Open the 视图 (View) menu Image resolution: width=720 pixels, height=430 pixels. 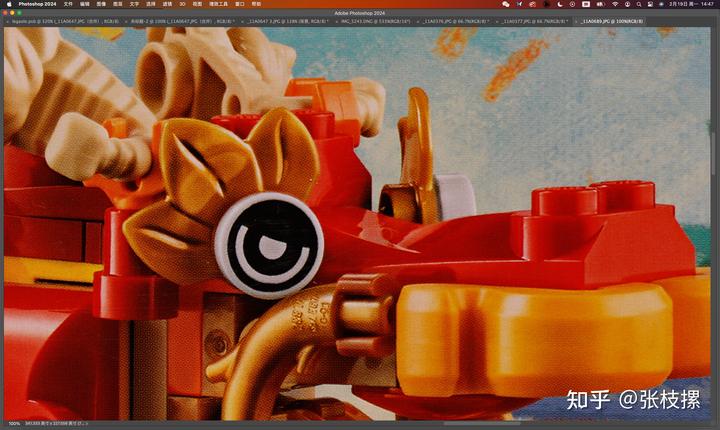pos(197,4)
